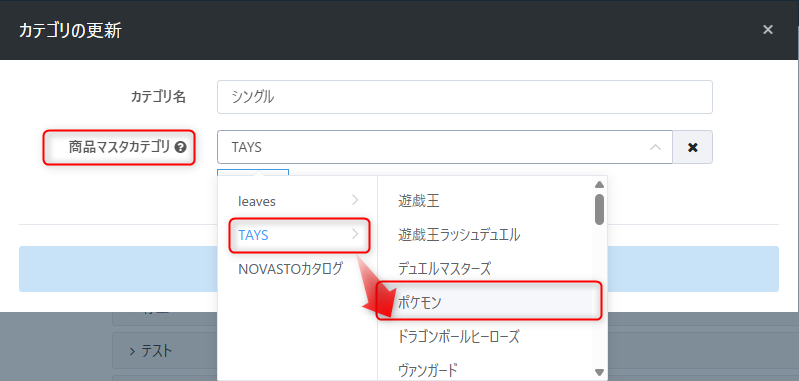Clear the TAYS selection with the X button
The image size is (799, 381).
click(693, 147)
